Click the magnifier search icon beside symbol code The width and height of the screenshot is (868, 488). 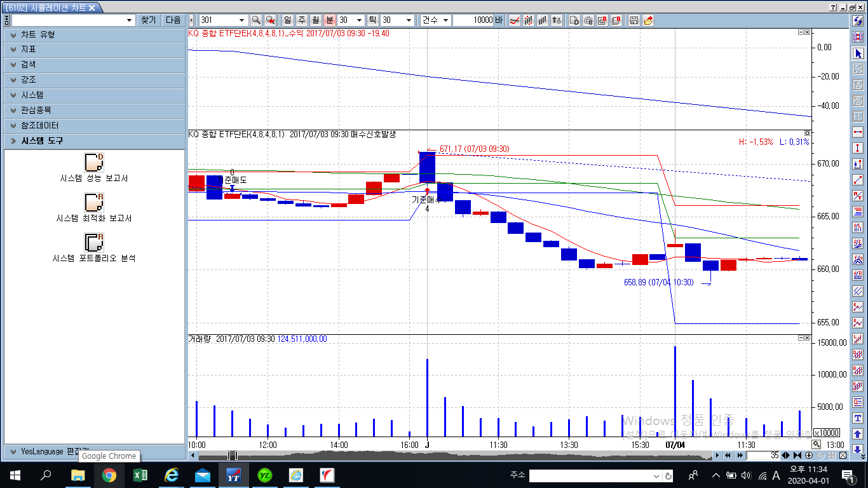[x=256, y=20]
